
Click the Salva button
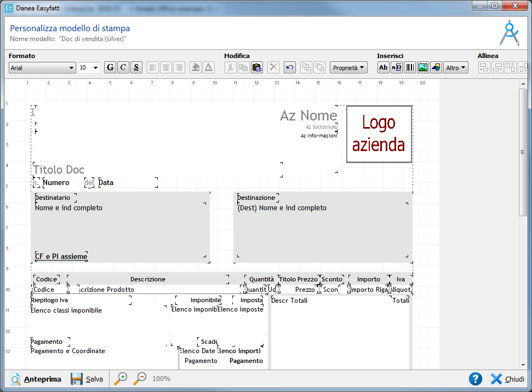tap(87, 379)
